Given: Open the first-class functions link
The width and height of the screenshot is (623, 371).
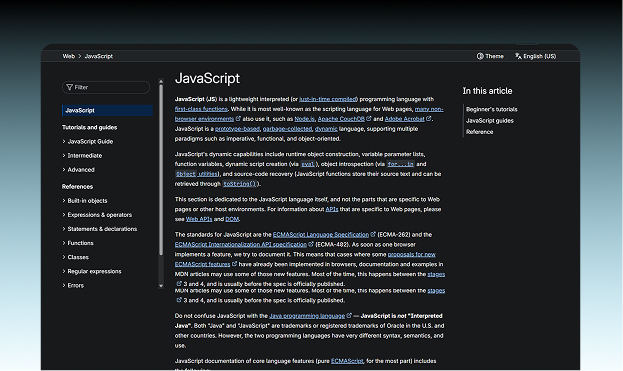Looking at the screenshot, I should [x=201, y=109].
